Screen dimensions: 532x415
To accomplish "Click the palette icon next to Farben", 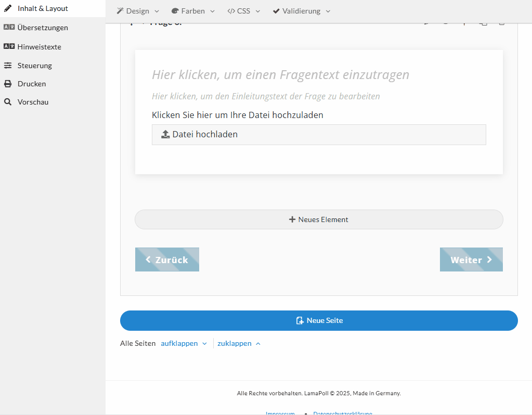I will [175, 11].
